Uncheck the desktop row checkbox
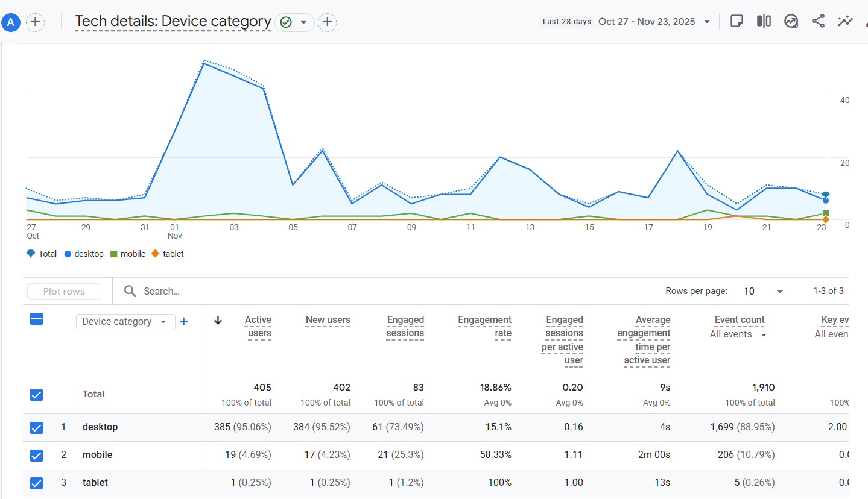This screenshot has height=499, width=868. (36, 427)
